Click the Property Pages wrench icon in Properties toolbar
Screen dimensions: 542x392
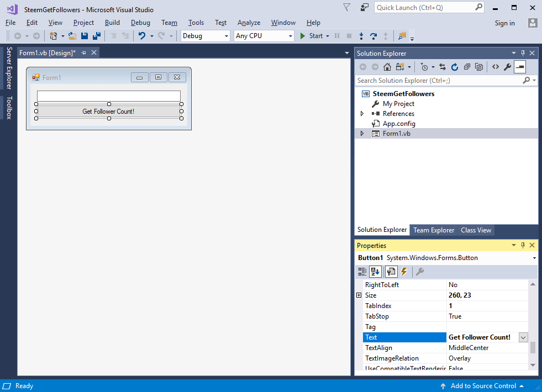tap(420, 272)
